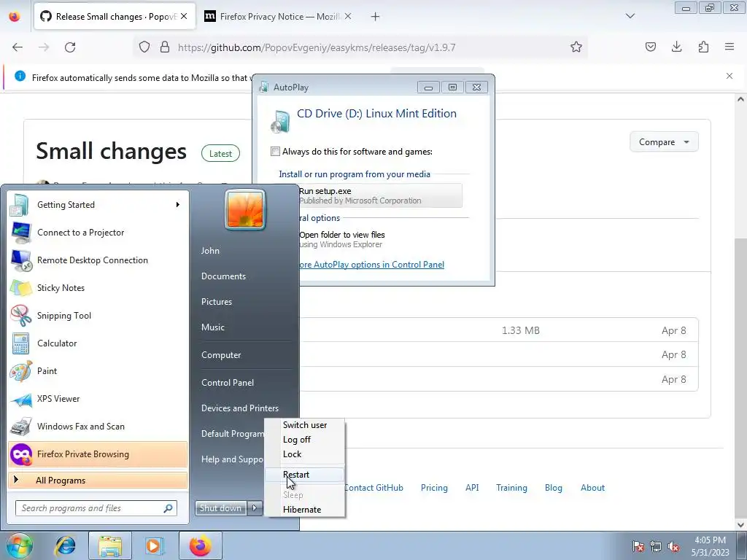Select Log off in the power menu
Viewport: 747px width, 560px height.
[304, 440]
